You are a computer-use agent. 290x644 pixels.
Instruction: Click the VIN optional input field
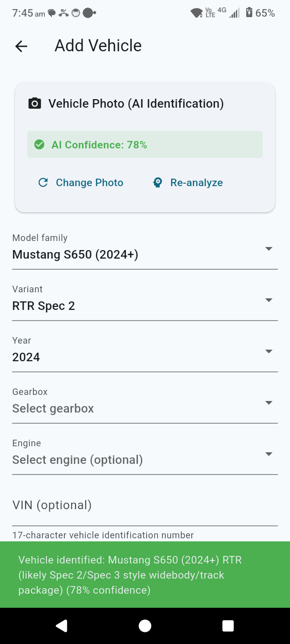coord(145,505)
